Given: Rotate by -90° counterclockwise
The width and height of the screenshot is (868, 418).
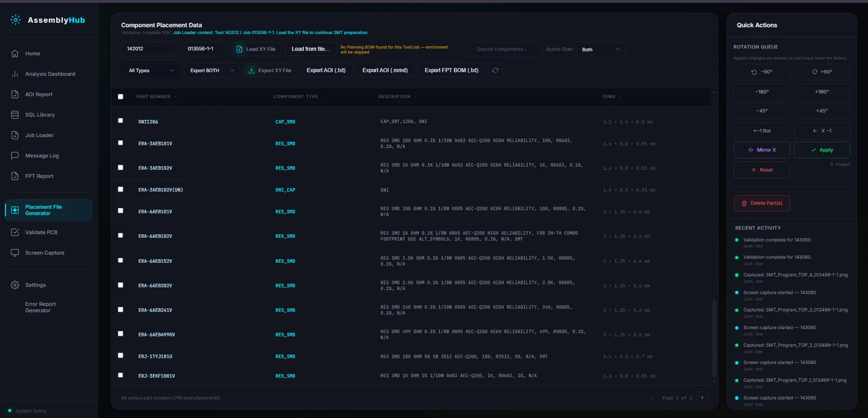Looking at the screenshot, I should [x=762, y=72].
